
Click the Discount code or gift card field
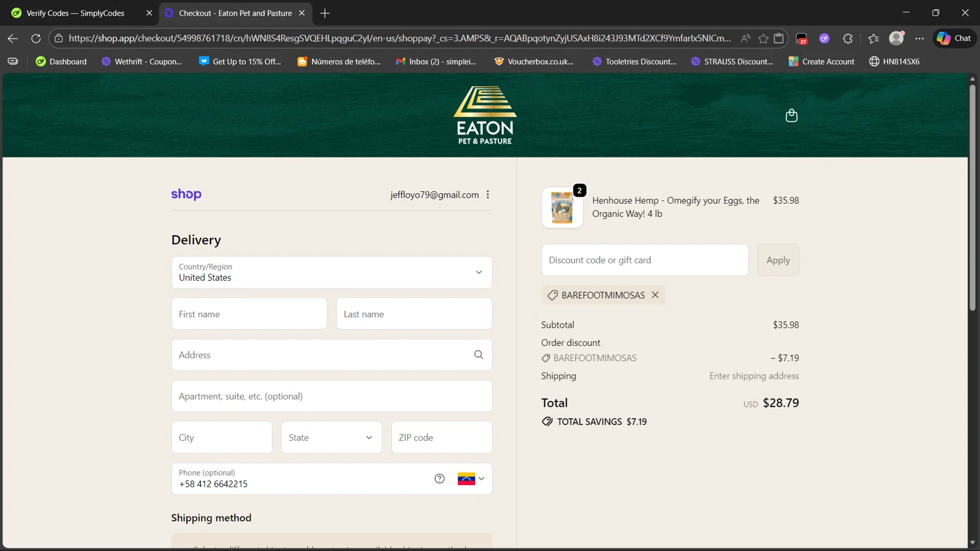click(x=645, y=260)
